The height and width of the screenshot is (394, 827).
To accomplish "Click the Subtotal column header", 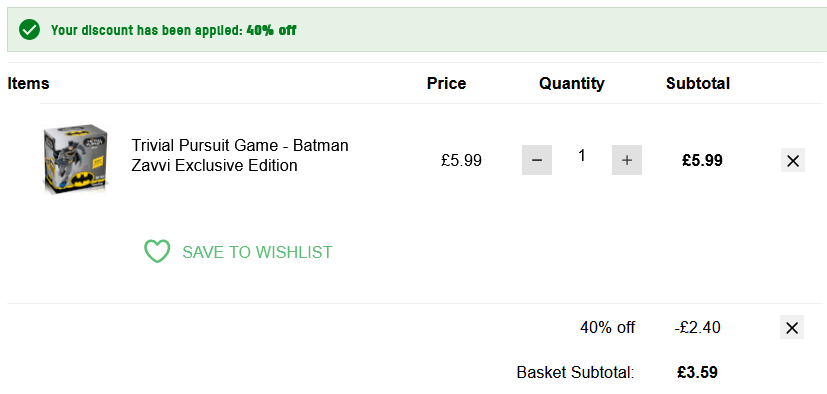I will tap(698, 83).
